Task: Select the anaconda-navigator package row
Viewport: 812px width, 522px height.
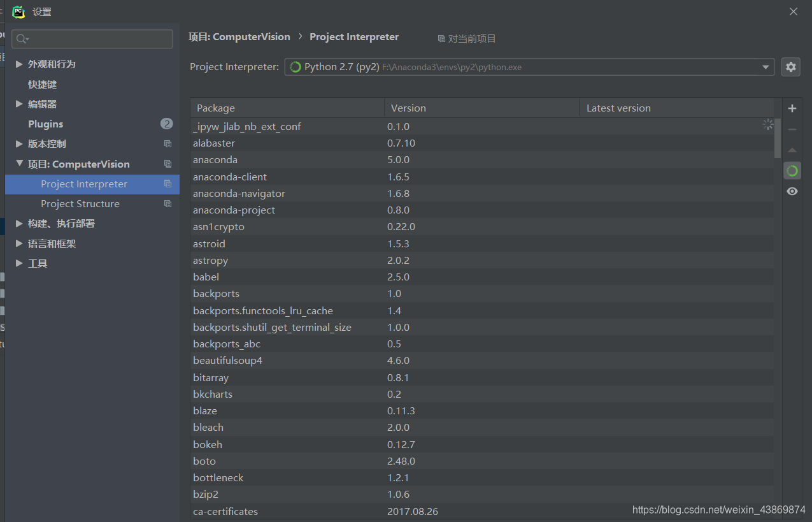Action: 482,193
